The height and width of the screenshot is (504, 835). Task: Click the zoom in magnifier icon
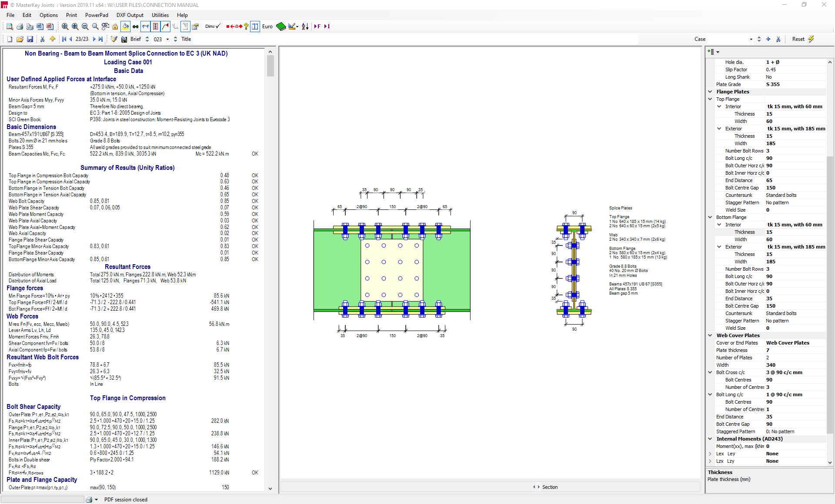point(75,27)
